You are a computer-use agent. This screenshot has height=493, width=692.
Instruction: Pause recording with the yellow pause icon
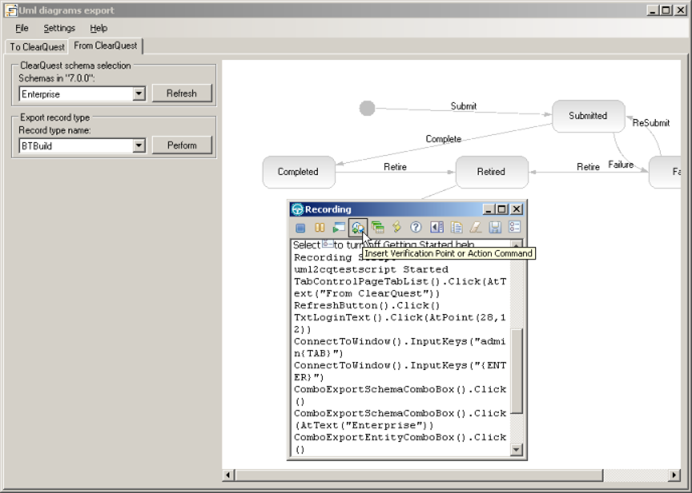coord(320,227)
